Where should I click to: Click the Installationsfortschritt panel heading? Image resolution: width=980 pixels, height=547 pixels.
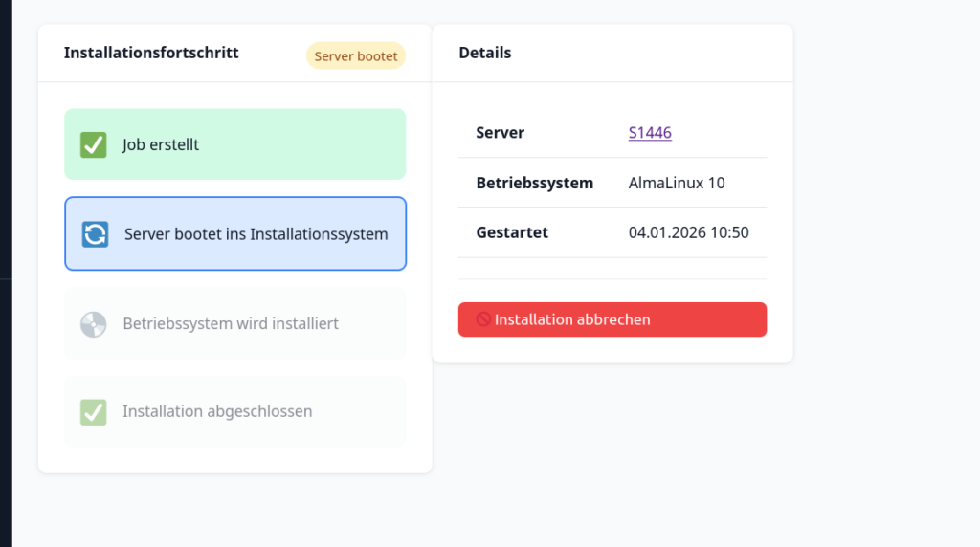pyautogui.click(x=151, y=53)
